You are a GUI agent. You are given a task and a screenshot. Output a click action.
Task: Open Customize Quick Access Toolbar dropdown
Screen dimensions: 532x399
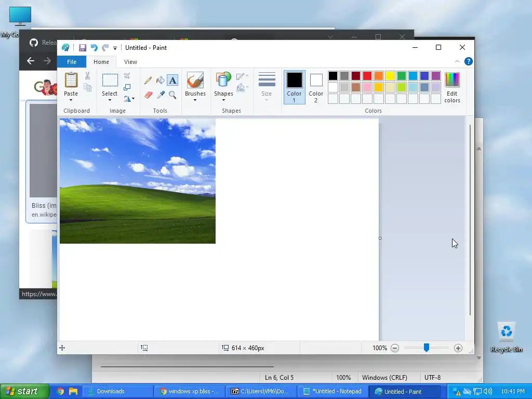tap(115, 48)
